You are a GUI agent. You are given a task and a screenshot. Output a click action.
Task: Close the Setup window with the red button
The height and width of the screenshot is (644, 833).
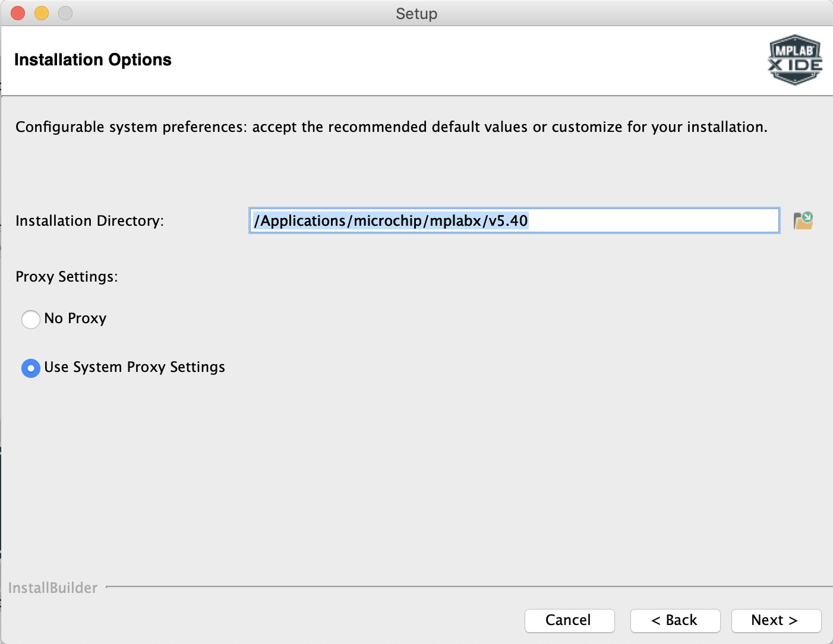(18, 13)
